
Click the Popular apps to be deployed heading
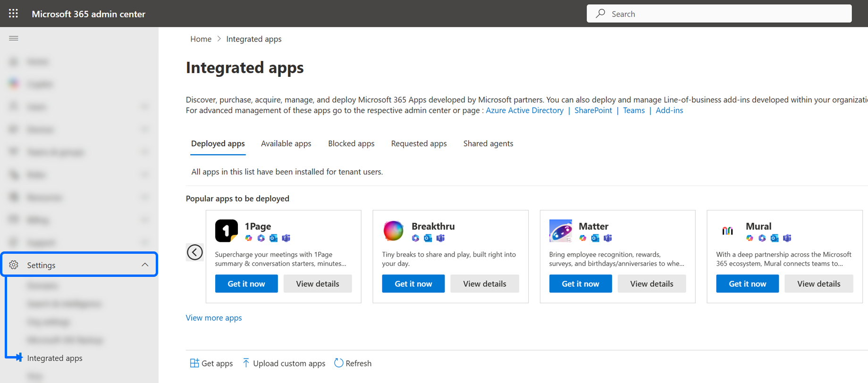(x=237, y=199)
